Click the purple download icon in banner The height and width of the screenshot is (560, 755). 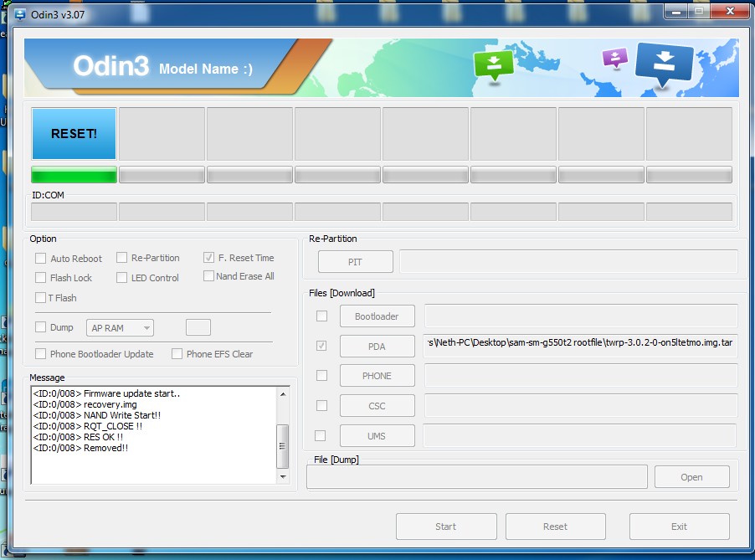[615, 59]
